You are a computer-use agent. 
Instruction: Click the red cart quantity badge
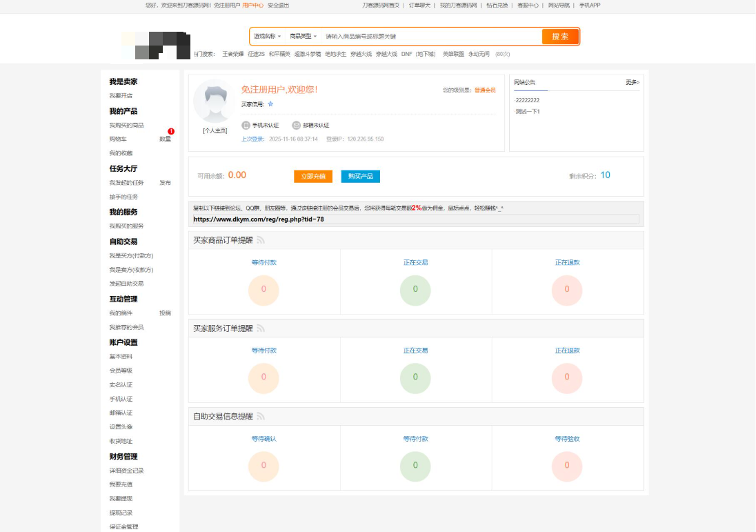(x=171, y=131)
